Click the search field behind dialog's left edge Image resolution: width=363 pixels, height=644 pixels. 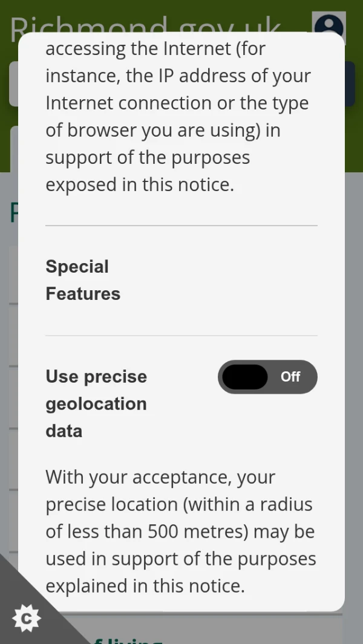(13, 83)
